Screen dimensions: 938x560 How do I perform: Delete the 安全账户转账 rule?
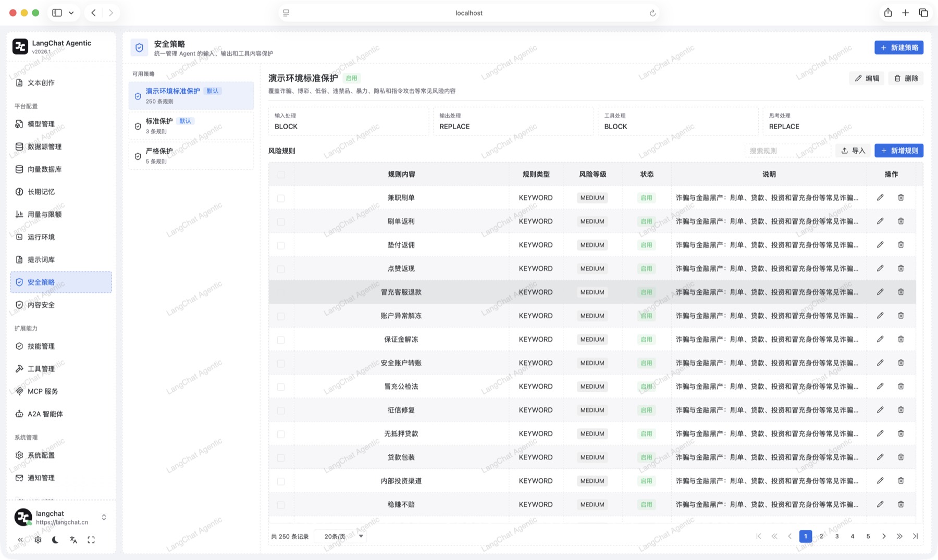tap(900, 363)
